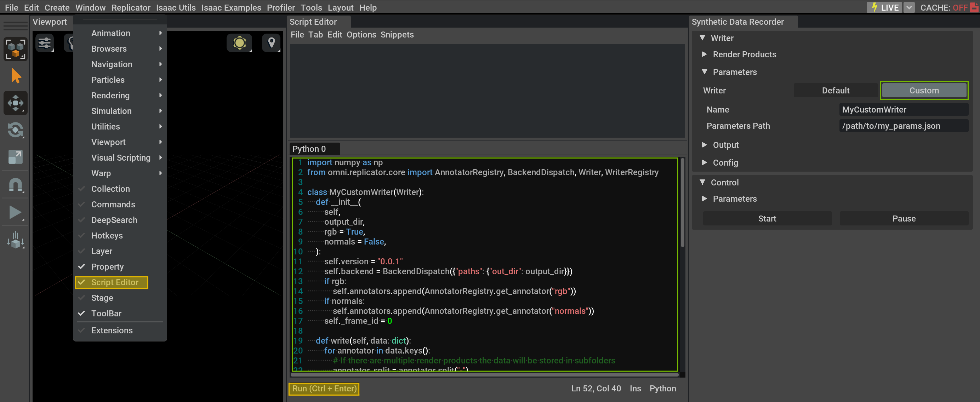Open the Replicator menu
Image resolution: width=980 pixels, height=402 pixels.
coord(131,7)
